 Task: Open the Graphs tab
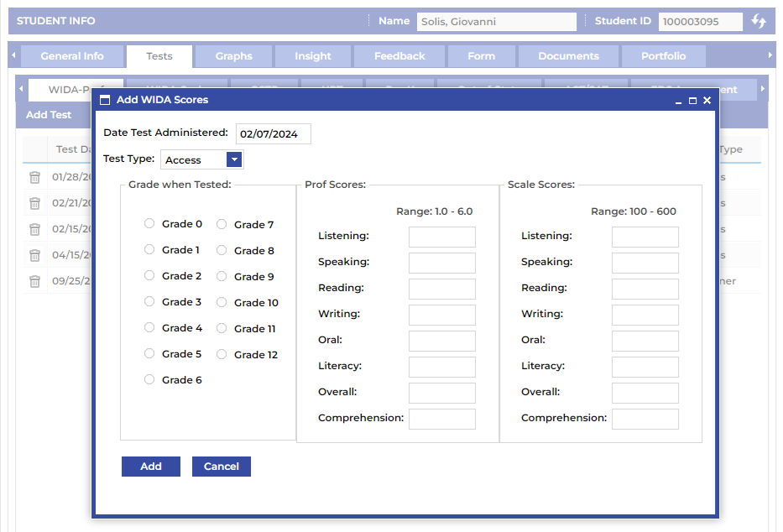pyautogui.click(x=233, y=56)
